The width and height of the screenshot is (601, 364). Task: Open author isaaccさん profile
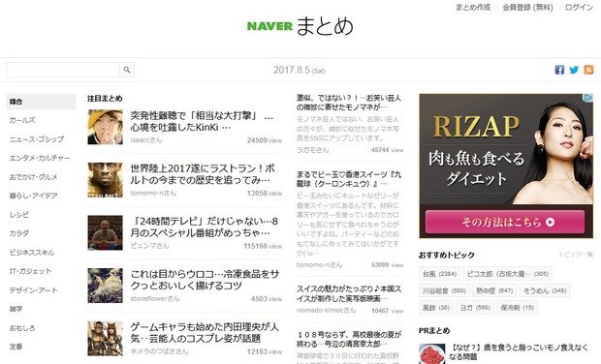coord(146,140)
